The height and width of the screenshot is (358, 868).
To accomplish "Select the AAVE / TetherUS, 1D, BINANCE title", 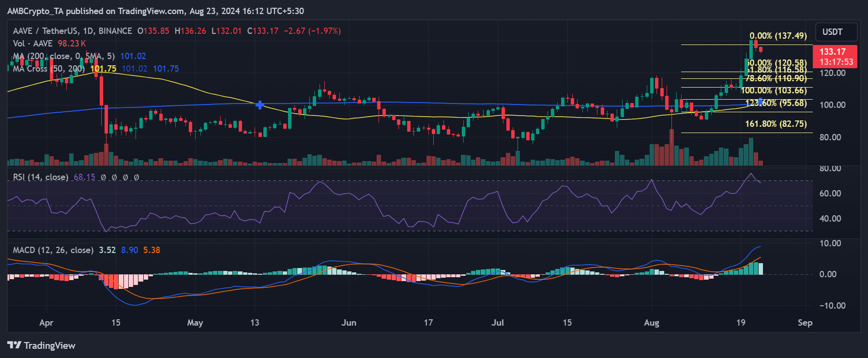I will [73, 31].
